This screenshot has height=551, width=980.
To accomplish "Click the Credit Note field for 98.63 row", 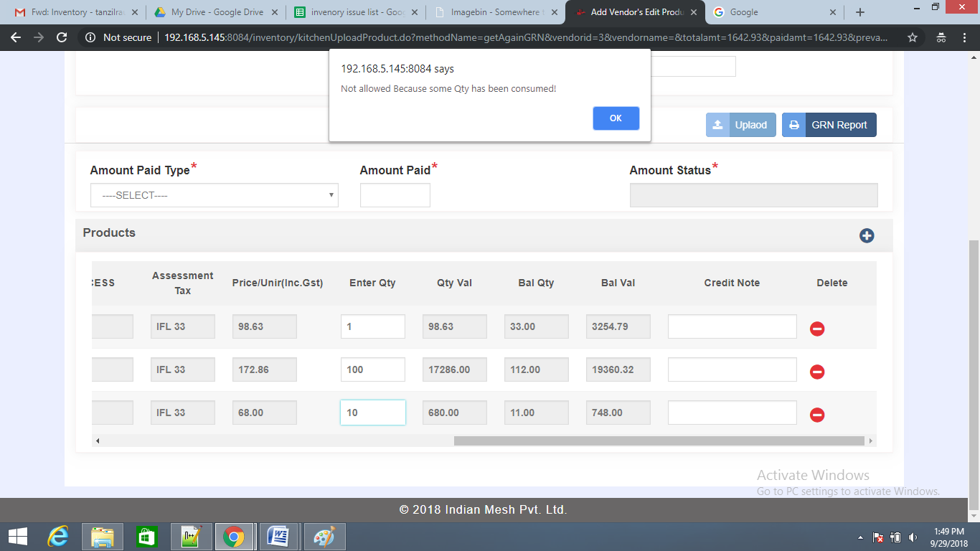I will coord(732,326).
